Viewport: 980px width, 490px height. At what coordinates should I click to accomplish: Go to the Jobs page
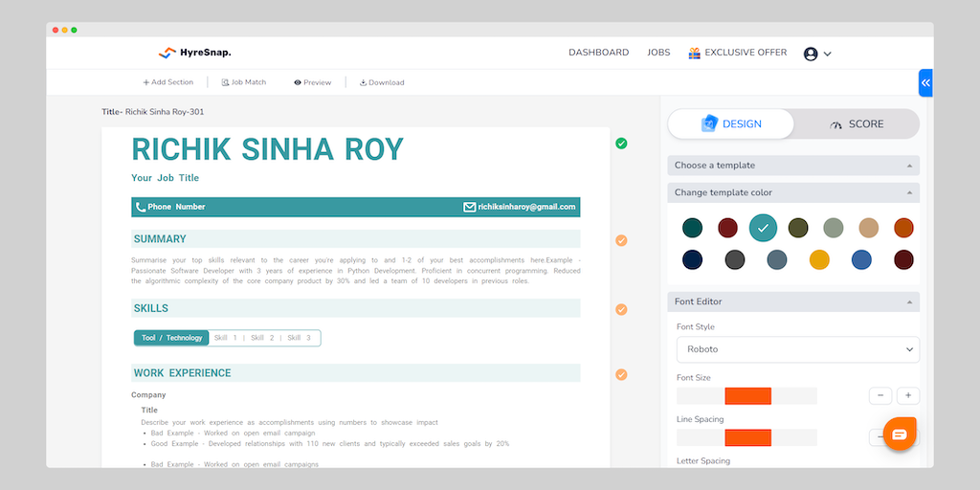(658, 53)
